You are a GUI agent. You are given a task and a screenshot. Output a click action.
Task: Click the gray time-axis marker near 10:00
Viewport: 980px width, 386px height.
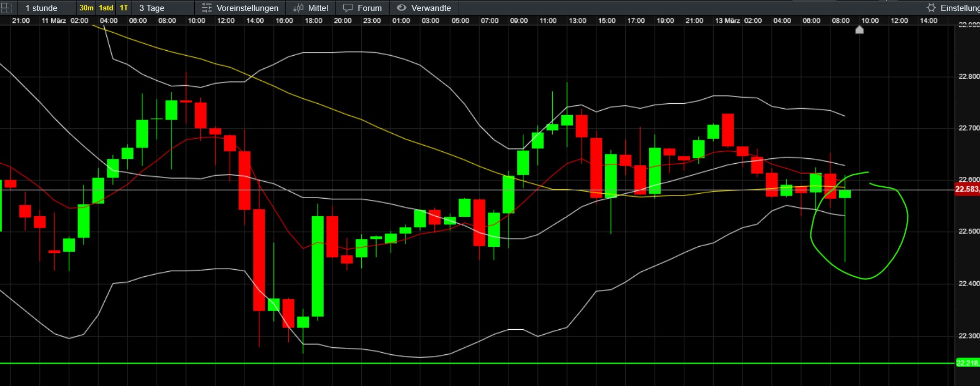click(x=859, y=29)
